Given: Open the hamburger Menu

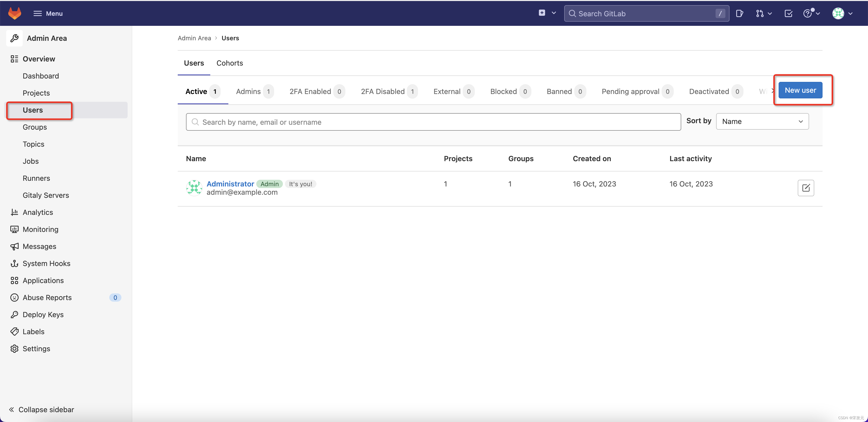Looking at the screenshot, I should 48,13.
